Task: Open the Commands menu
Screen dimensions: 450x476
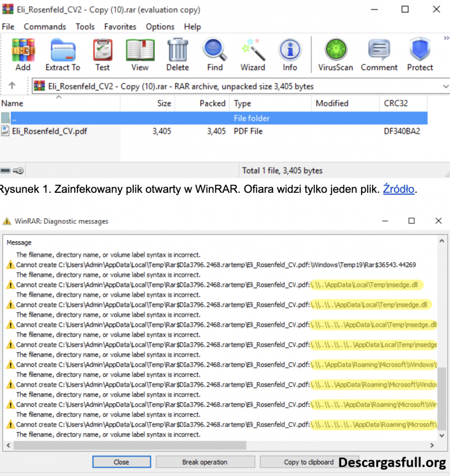Action: pyautogui.click(x=45, y=27)
